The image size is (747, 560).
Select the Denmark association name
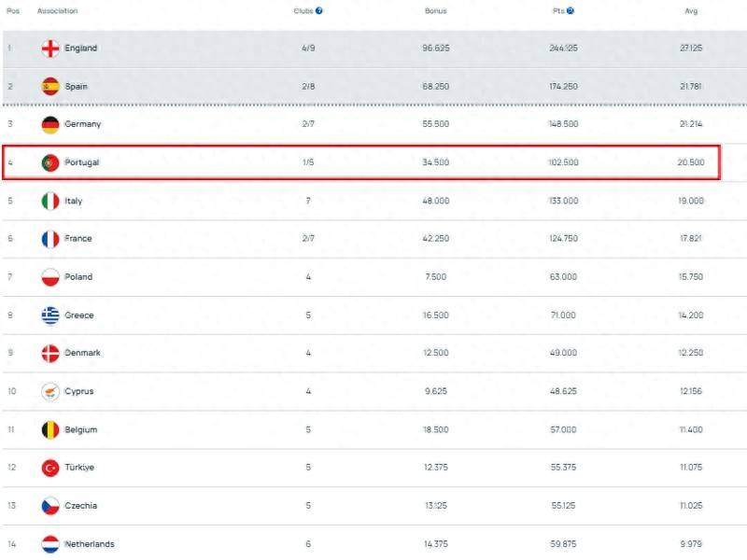(82, 353)
